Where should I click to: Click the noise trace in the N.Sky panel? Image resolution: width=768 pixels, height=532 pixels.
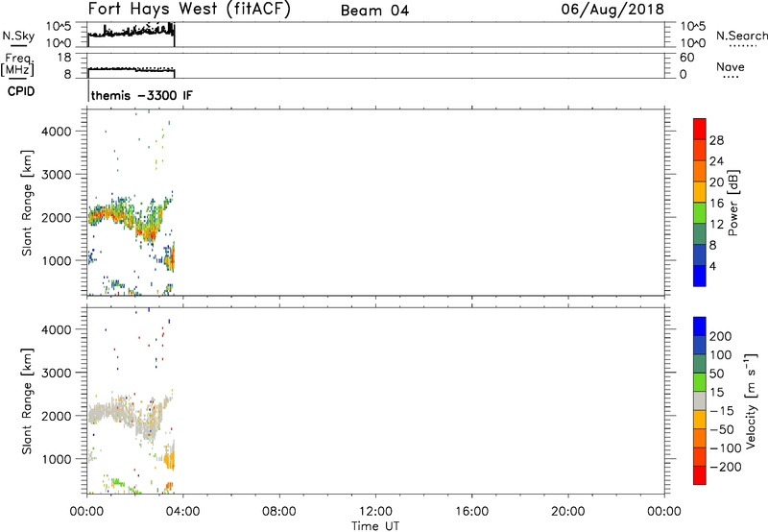click(x=132, y=33)
